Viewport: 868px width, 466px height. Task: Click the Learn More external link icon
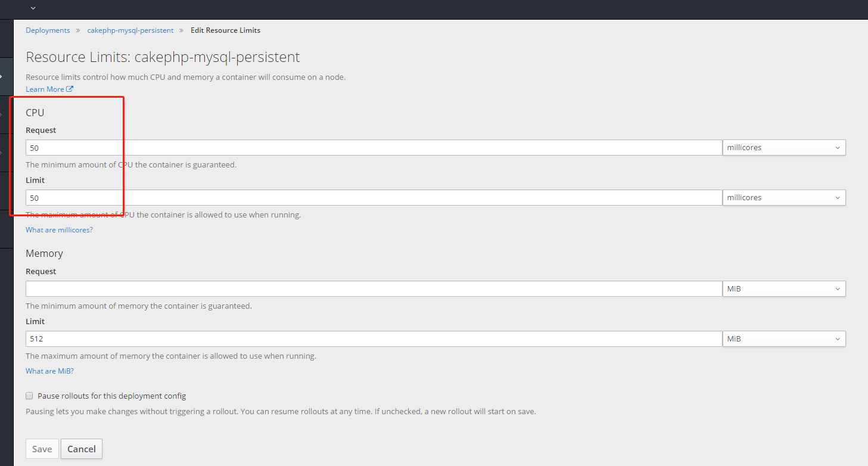pos(70,89)
